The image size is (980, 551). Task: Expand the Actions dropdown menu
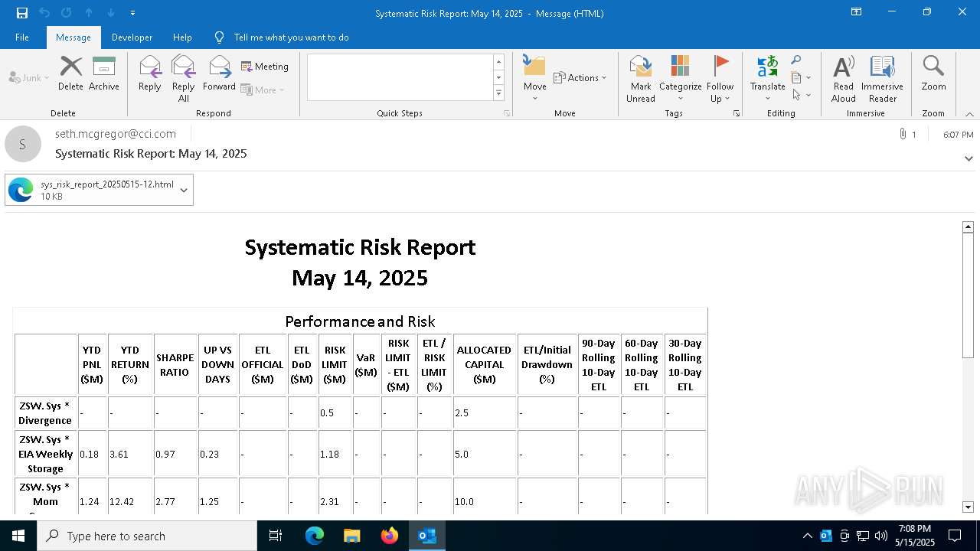pyautogui.click(x=580, y=77)
